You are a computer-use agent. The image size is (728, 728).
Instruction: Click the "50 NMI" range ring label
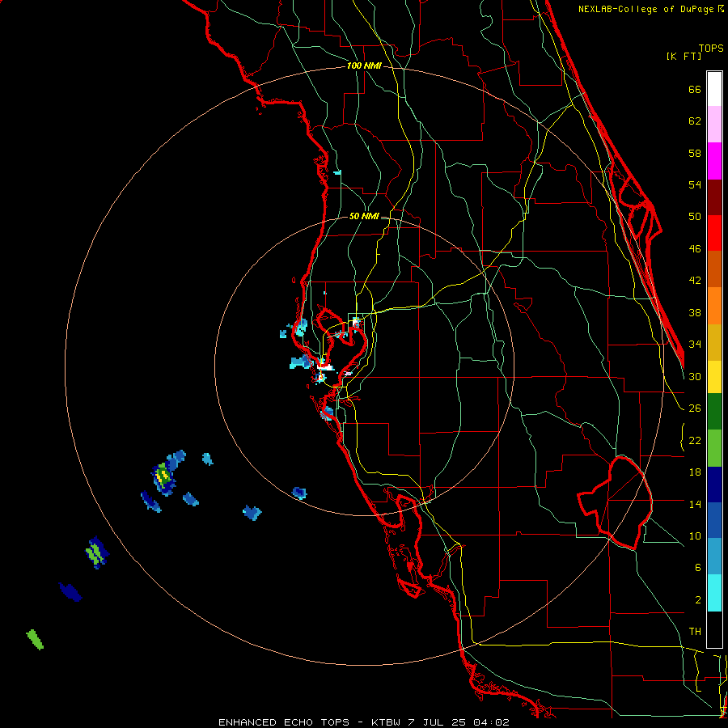(x=364, y=216)
